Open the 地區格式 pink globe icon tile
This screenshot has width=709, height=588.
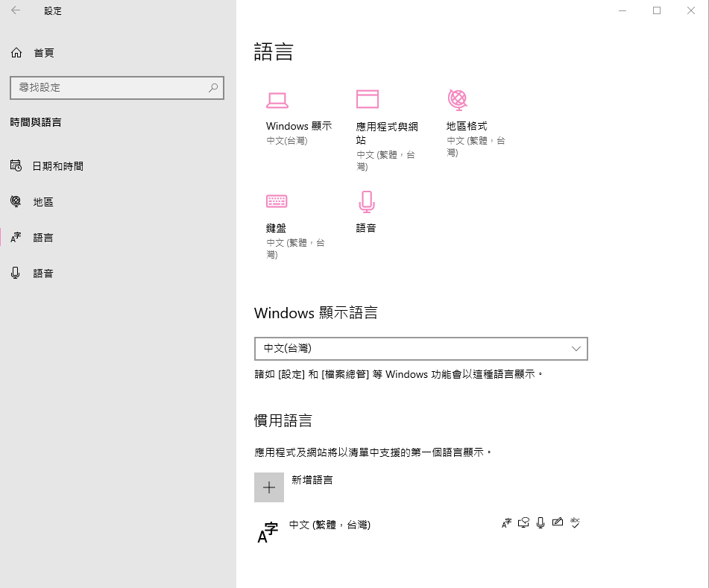(x=457, y=100)
